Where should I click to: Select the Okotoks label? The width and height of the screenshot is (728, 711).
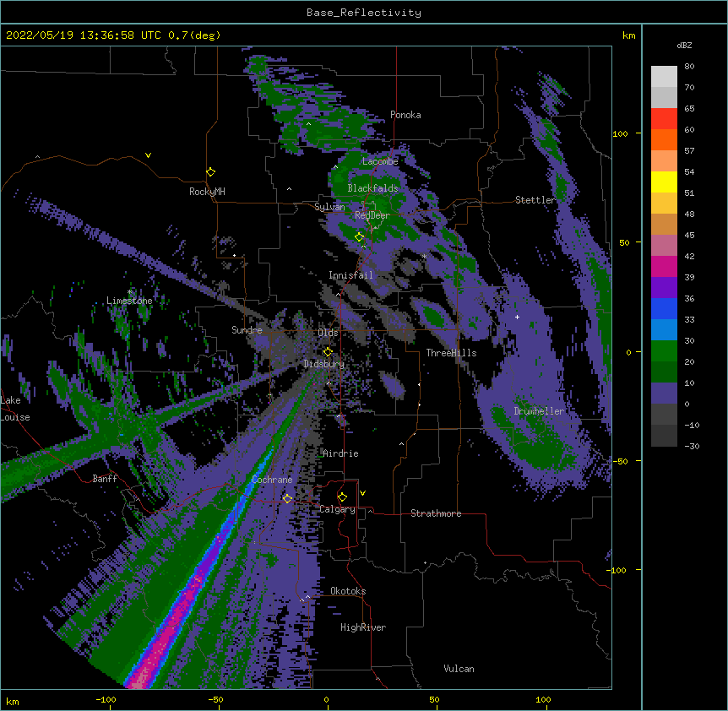pos(348,591)
